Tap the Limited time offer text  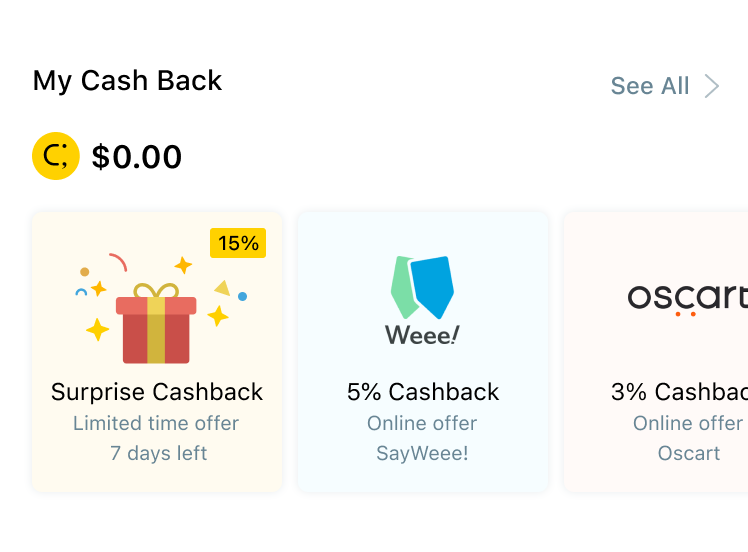click(x=156, y=423)
